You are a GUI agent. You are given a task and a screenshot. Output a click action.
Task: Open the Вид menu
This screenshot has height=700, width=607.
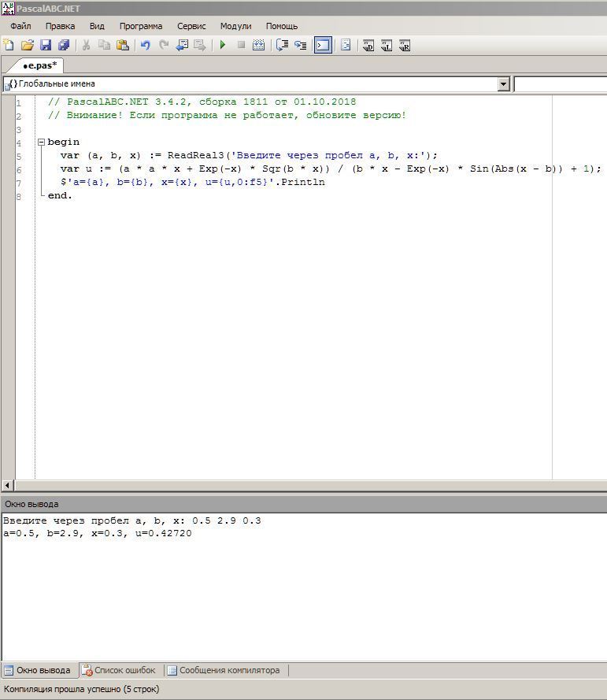[x=97, y=26]
